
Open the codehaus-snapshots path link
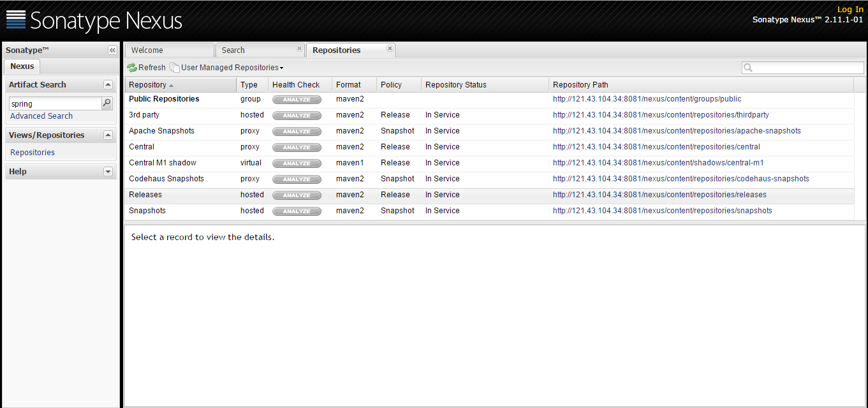tap(681, 179)
